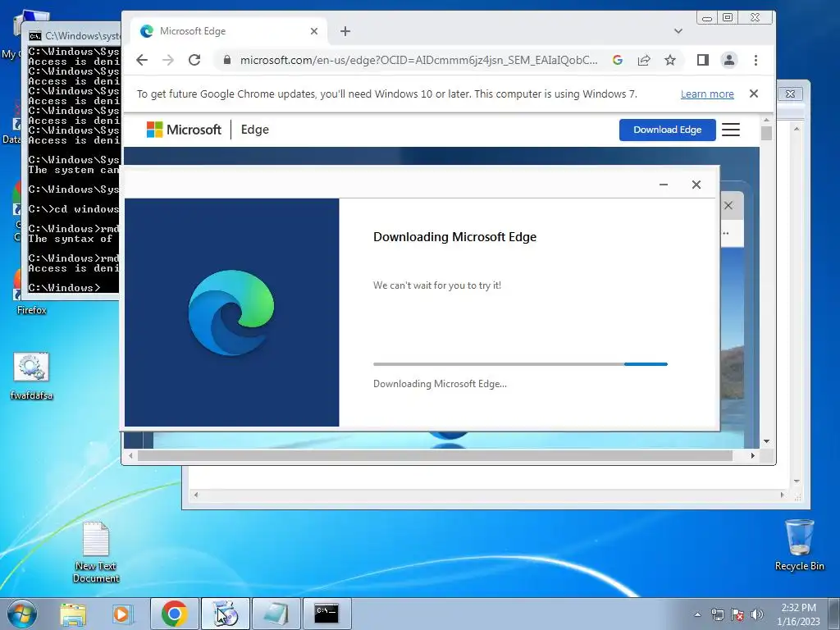Click the Google icon in address bar
Viewport: 840px width, 630px height.
pos(618,60)
